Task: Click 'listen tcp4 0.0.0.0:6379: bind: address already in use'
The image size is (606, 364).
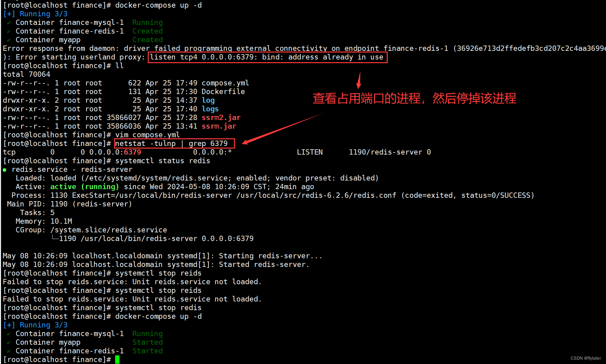Action: tap(267, 57)
